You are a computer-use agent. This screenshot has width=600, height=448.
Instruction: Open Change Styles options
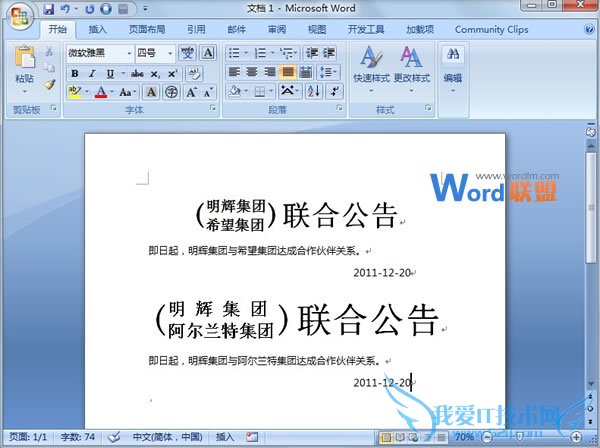(412, 69)
